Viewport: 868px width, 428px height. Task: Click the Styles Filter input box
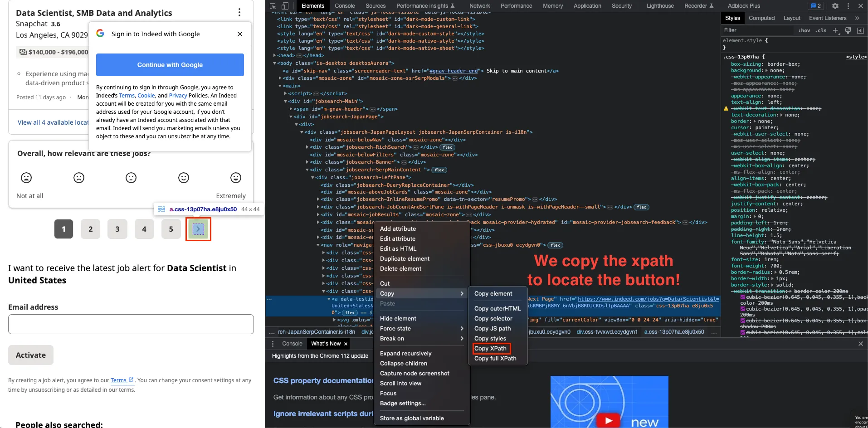[757, 30]
